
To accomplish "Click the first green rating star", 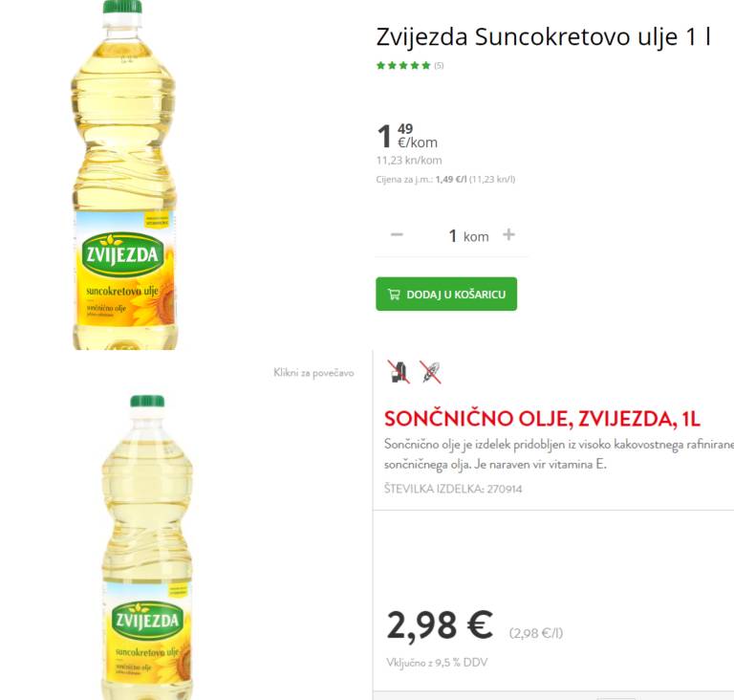I will click(x=380, y=66).
